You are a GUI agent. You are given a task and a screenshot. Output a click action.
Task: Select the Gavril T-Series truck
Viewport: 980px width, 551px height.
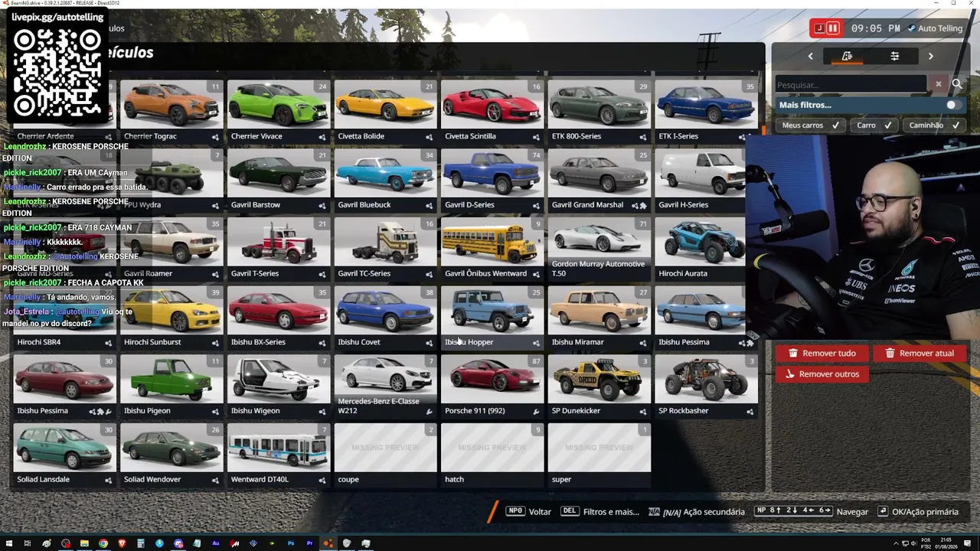(x=279, y=249)
